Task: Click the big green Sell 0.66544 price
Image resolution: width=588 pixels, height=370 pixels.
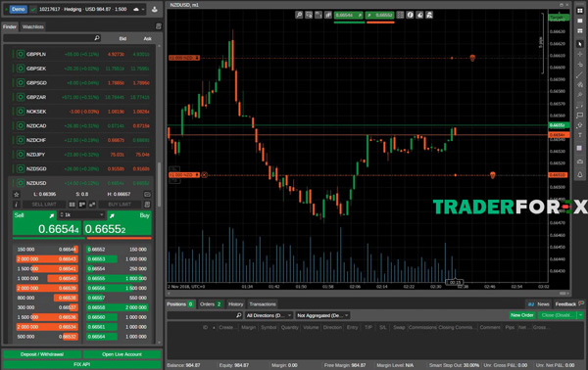Action: 47,223
